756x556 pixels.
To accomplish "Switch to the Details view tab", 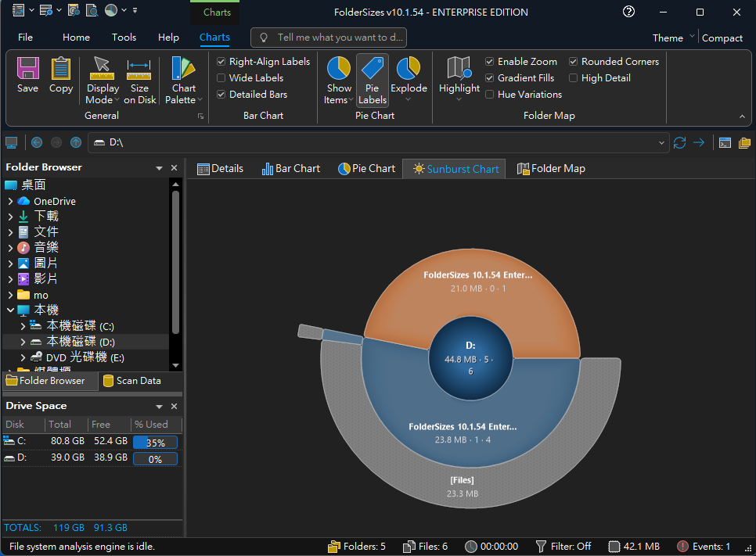I will pos(221,169).
